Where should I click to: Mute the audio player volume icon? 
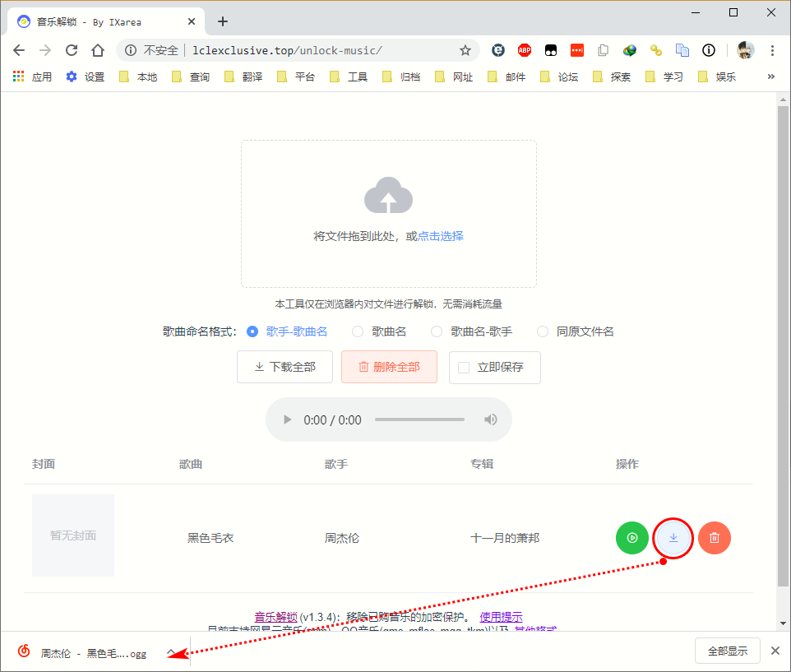point(490,419)
